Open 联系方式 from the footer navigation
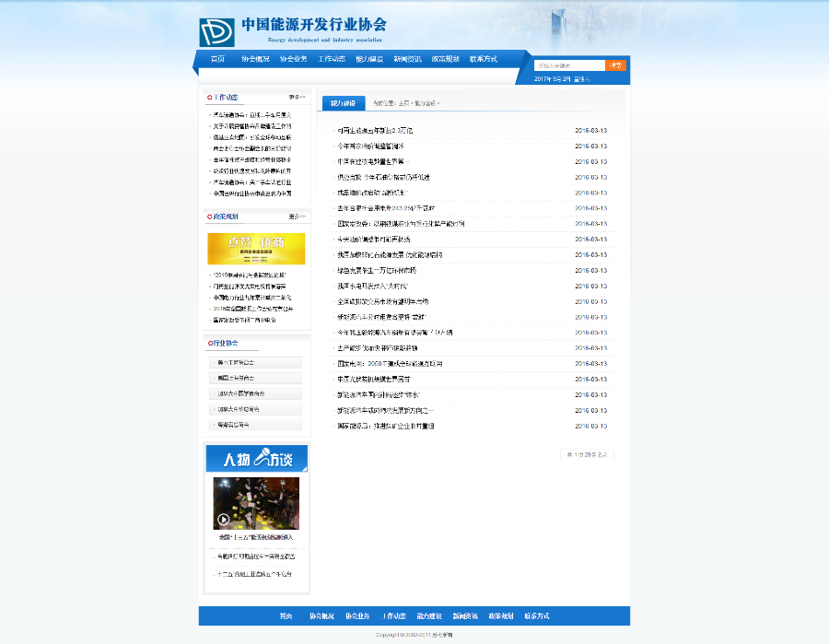Image resolution: width=829 pixels, height=644 pixels. [x=537, y=616]
